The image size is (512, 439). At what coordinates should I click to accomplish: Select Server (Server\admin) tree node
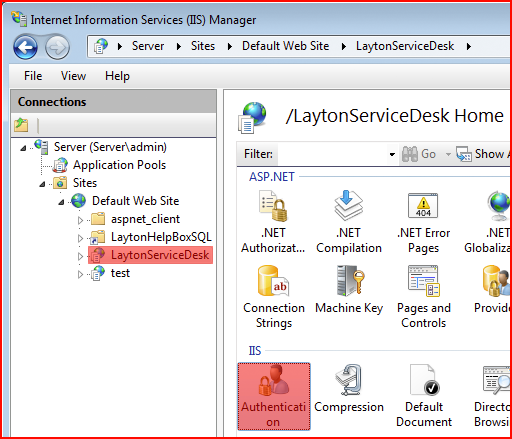click(x=110, y=147)
